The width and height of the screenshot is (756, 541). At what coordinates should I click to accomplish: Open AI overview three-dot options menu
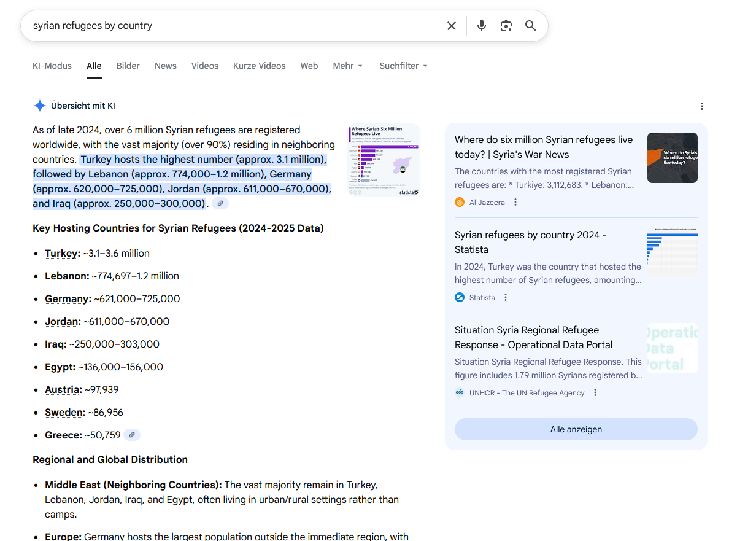[x=702, y=106]
